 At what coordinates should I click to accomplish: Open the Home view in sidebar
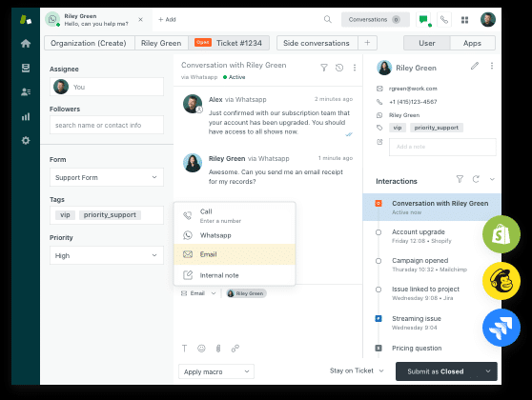tap(26, 44)
